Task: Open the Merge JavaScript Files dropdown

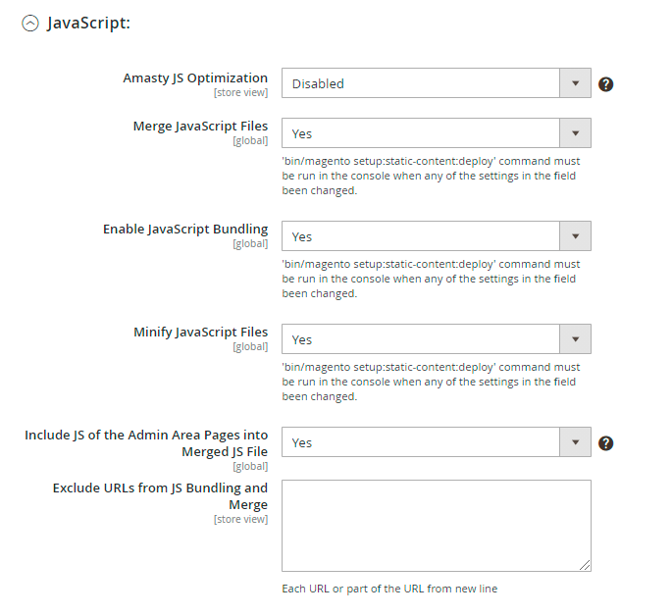Action: 422,133
